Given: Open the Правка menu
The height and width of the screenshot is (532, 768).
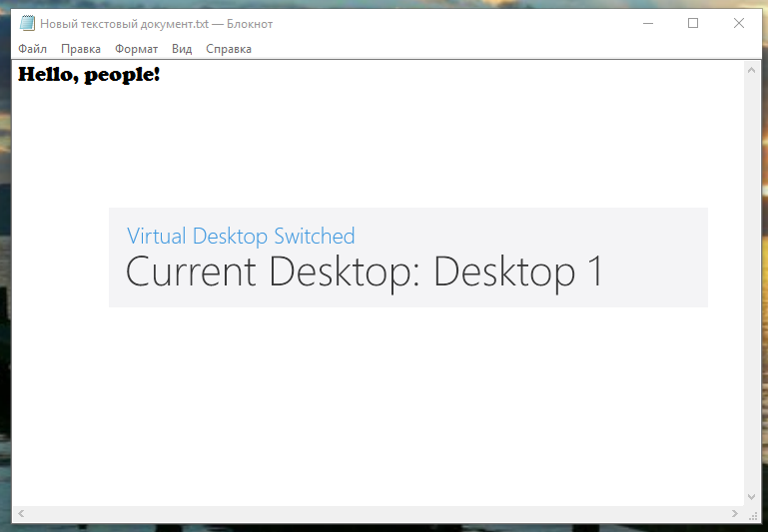Looking at the screenshot, I should point(81,49).
